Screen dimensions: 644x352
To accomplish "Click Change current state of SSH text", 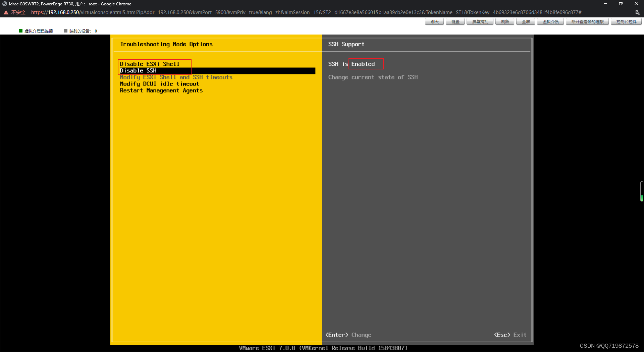I will [373, 77].
